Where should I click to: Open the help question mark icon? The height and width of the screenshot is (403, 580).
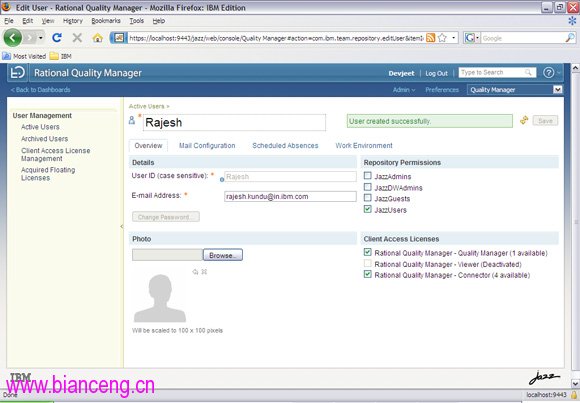(x=549, y=73)
